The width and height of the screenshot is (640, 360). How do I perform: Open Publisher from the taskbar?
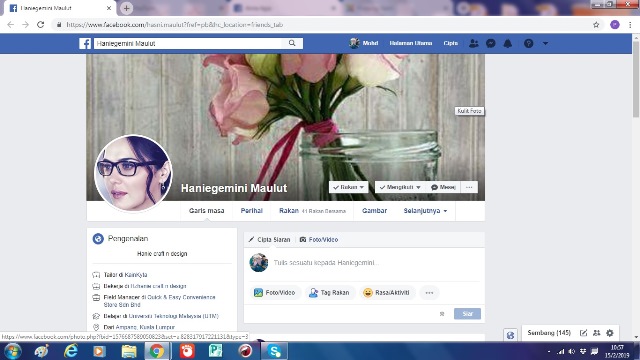[216, 351]
